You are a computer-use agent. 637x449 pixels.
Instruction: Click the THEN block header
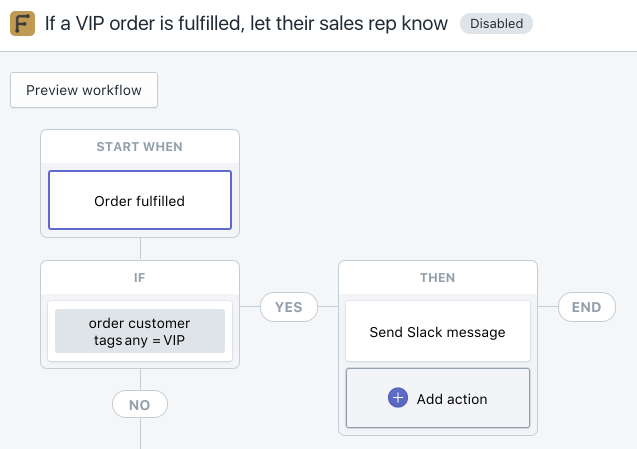(x=437, y=278)
